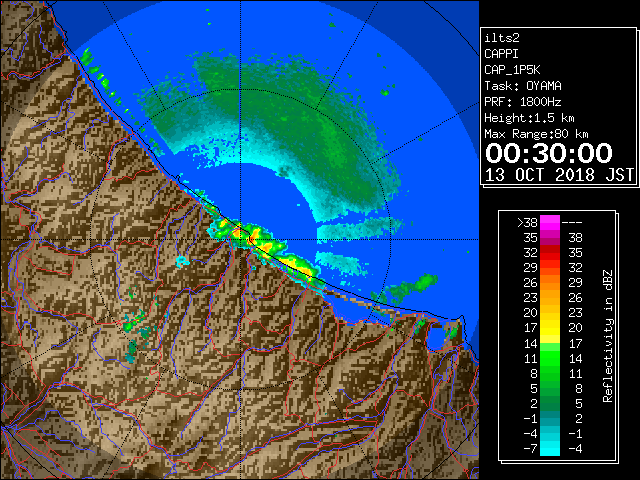Click the '---' legend label
This screenshot has width=640, height=480.
click(x=572, y=223)
